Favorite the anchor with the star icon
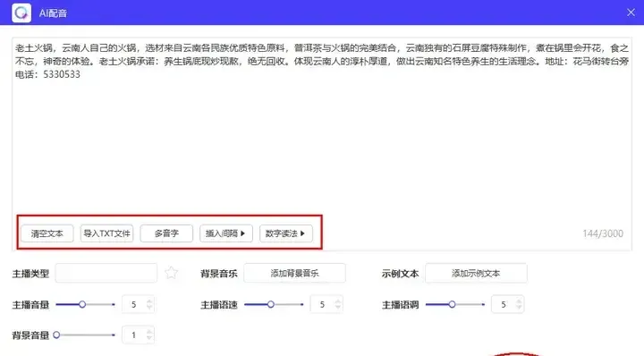This screenshot has width=644, height=356. tap(171, 273)
